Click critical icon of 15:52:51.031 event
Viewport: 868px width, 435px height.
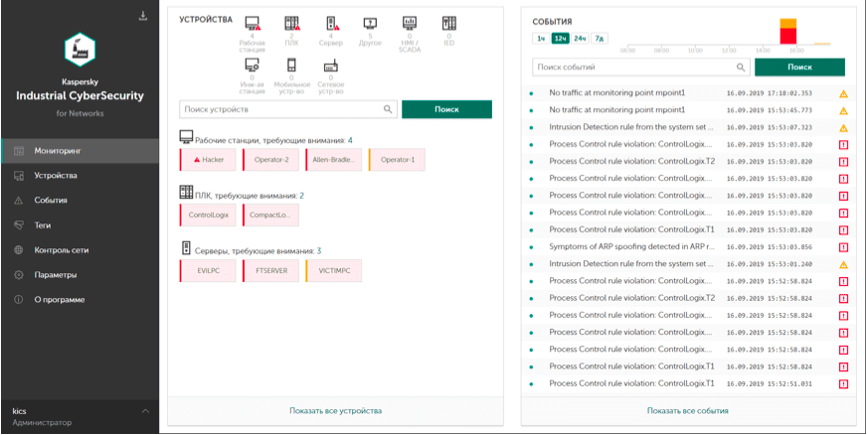[x=844, y=383]
